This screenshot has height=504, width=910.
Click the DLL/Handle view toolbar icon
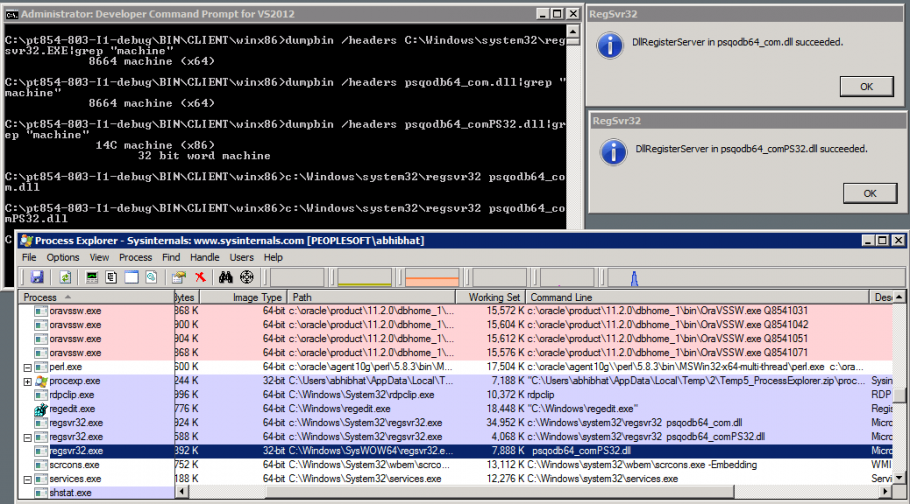click(x=151, y=277)
